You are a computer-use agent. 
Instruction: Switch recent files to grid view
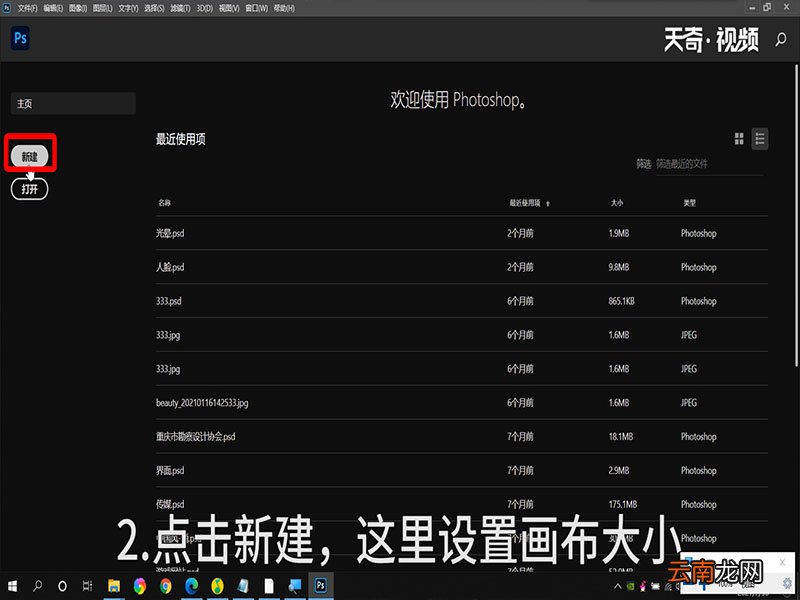click(x=739, y=139)
